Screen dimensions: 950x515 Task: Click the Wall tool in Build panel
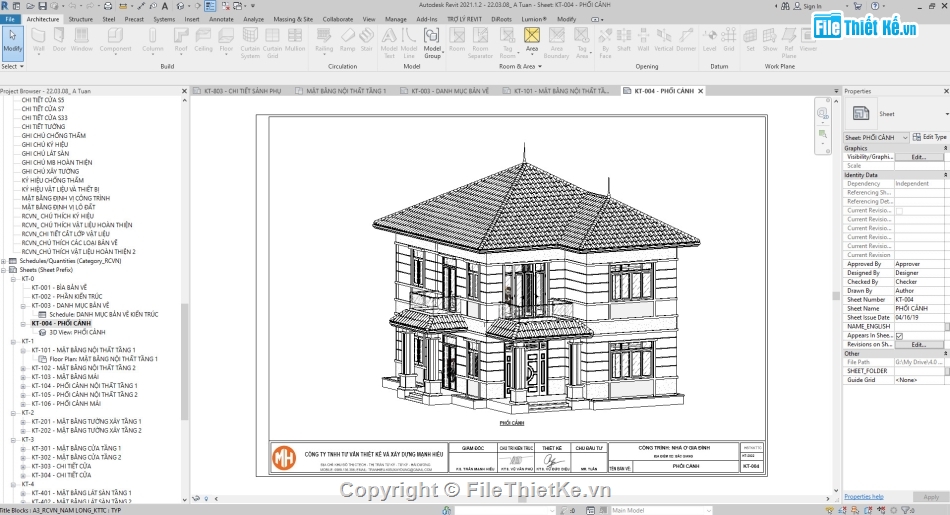[x=39, y=41]
